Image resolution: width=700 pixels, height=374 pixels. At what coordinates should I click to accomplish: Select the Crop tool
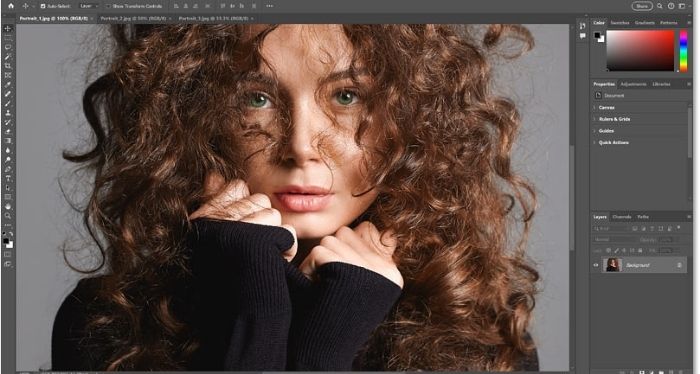tap(8, 66)
